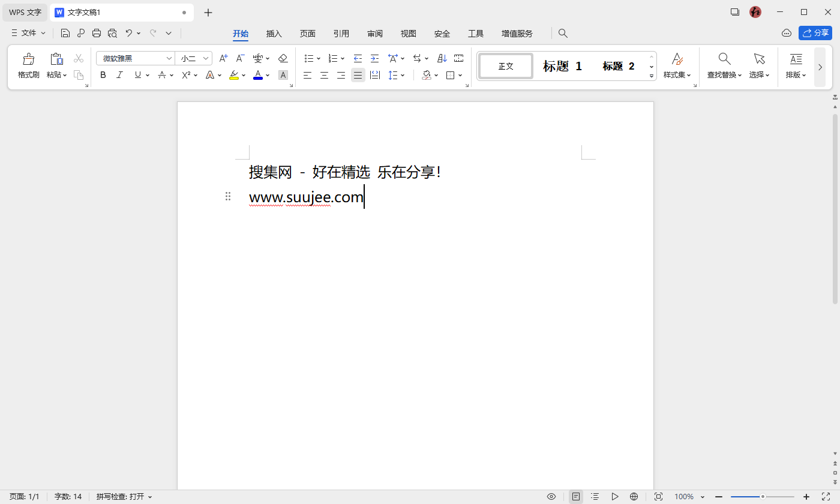Expand the line spacing dropdown arrow
Screen dimensions: 840x504
point(403,75)
